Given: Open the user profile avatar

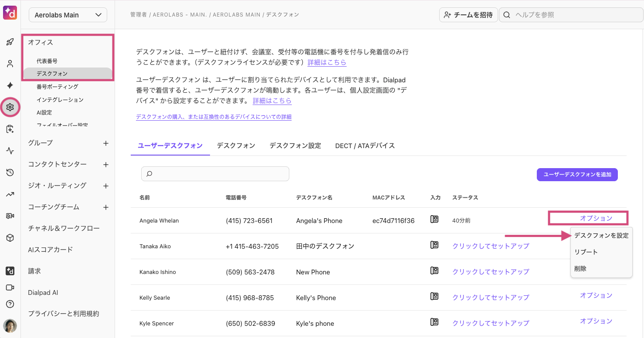Looking at the screenshot, I should coord(10,325).
